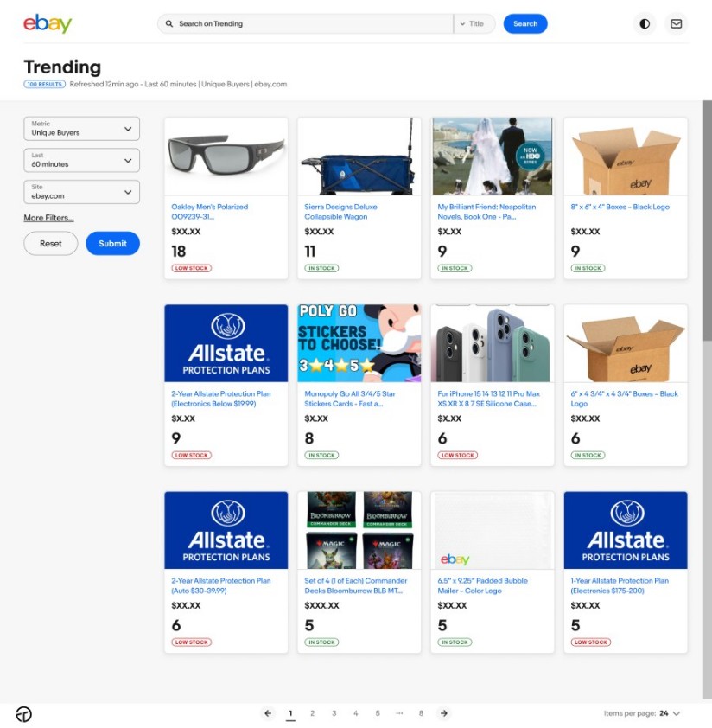Screen dimensions: 712x728
Task: Click the HBO wedding book cover thumbnail
Action: click(x=493, y=156)
